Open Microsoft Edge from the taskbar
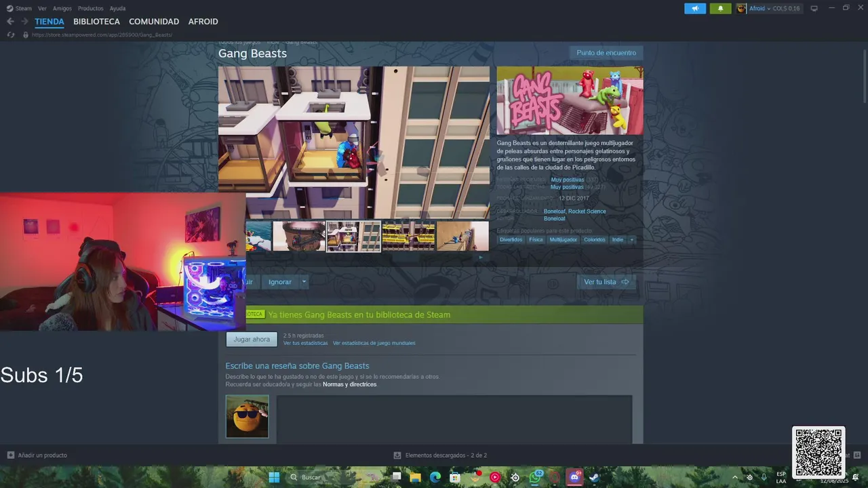868x488 pixels. click(435, 477)
